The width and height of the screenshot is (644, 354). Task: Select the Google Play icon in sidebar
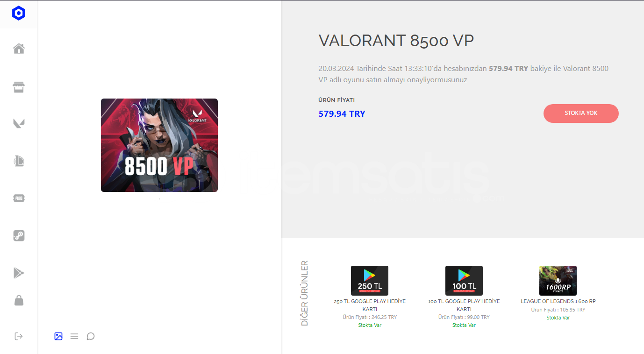click(19, 273)
